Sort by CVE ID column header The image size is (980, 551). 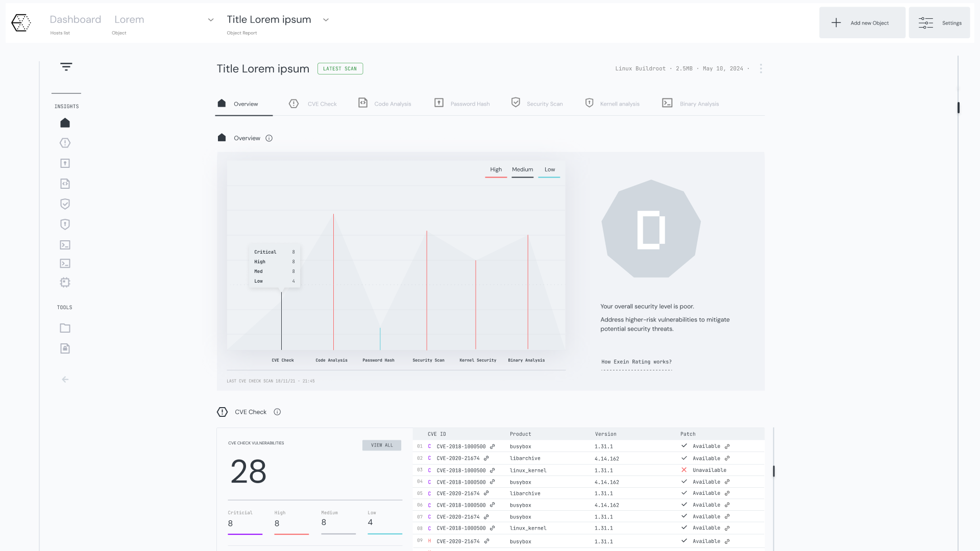pos(436,434)
